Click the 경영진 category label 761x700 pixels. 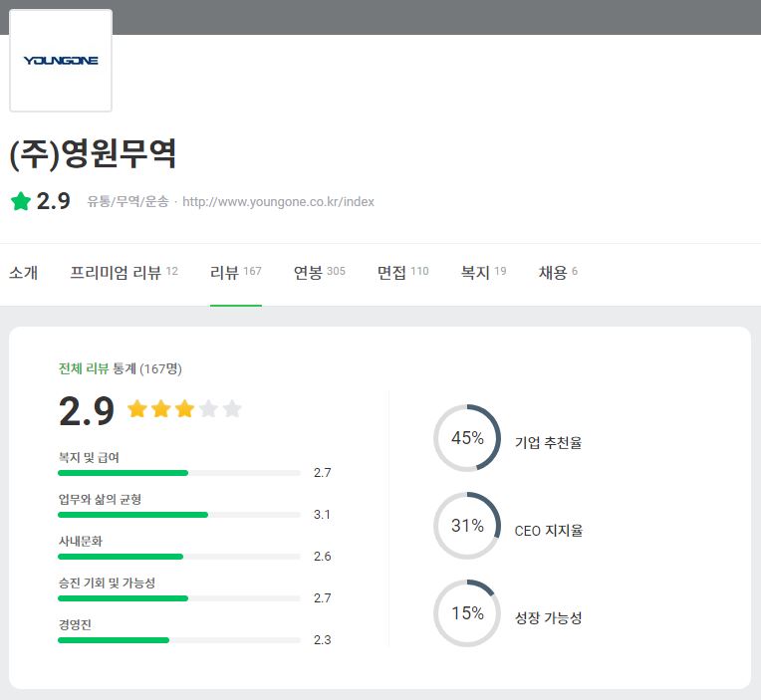[x=75, y=624]
